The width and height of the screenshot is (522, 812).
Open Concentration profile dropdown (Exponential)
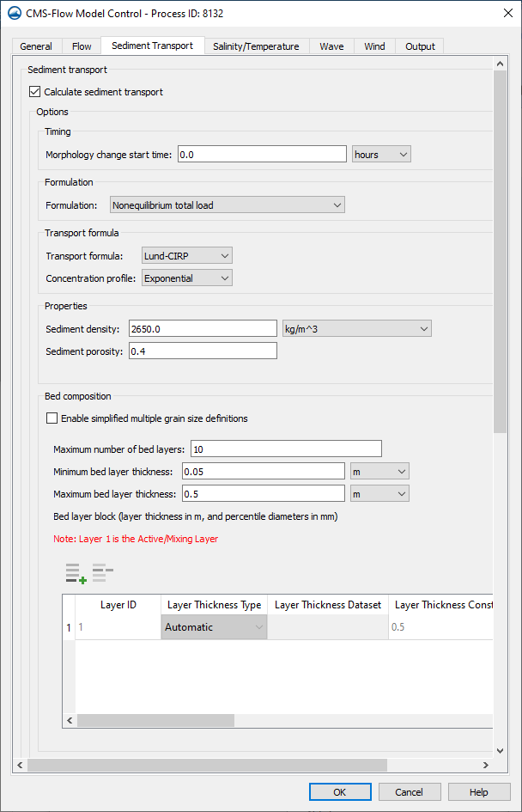click(x=187, y=278)
